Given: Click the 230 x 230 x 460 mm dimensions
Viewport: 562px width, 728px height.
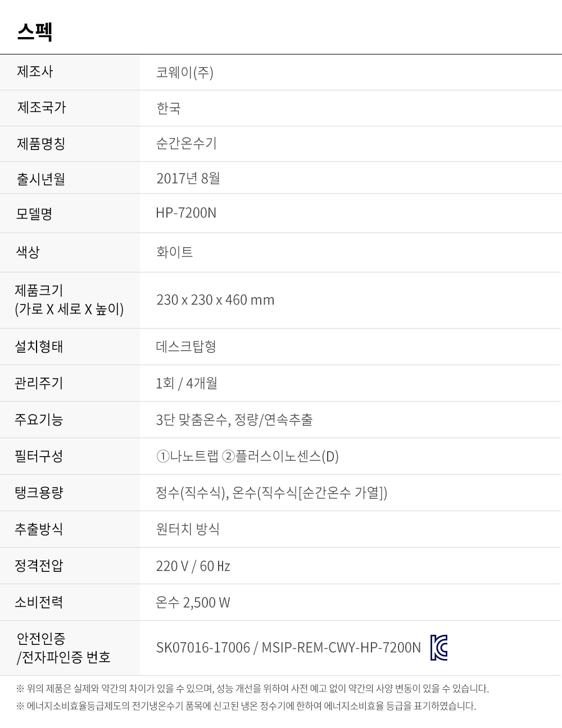Looking at the screenshot, I should tap(215, 300).
